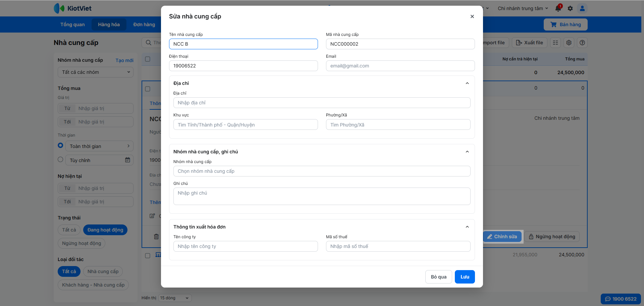Select the Tùy chỉnh radio button
The width and height of the screenshot is (644, 306).
60,160
